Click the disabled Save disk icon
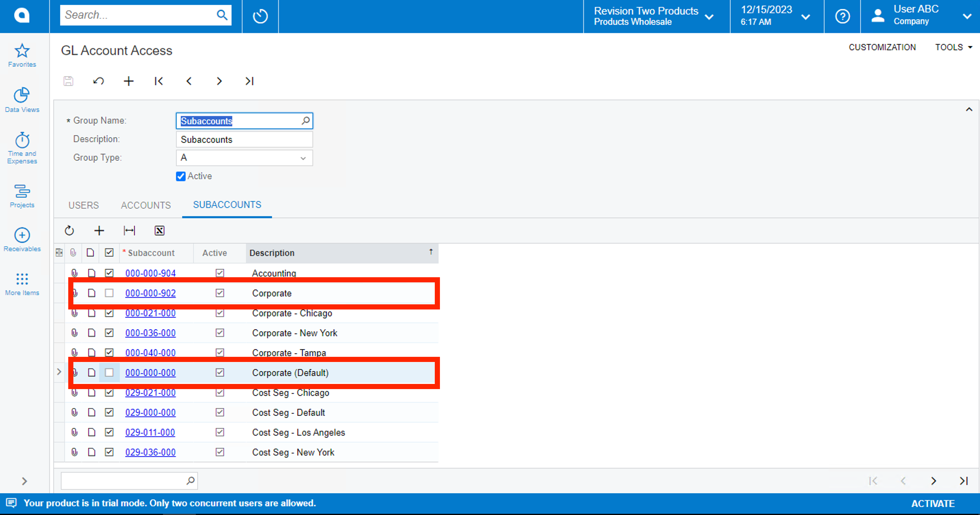The height and width of the screenshot is (515, 980). (x=69, y=81)
